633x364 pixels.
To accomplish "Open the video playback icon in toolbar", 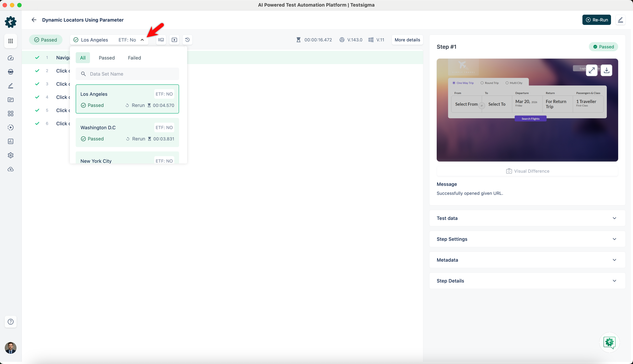I will [174, 40].
